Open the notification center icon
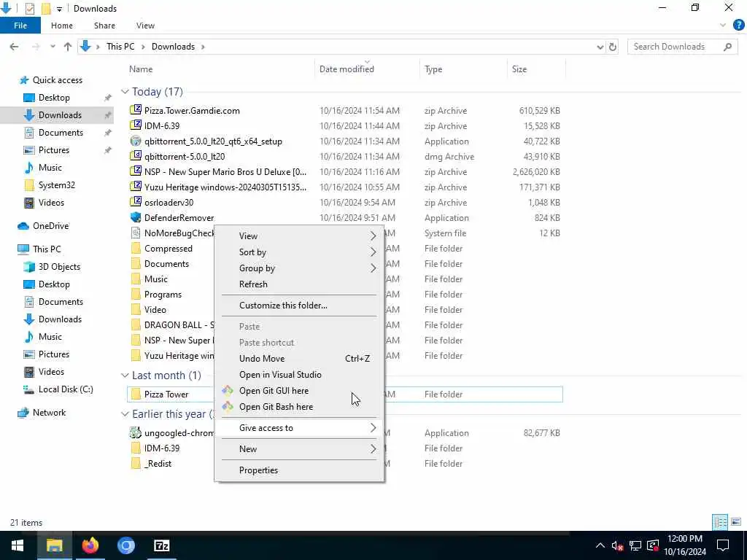The width and height of the screenshot is (747, 560). click(723, 545)
